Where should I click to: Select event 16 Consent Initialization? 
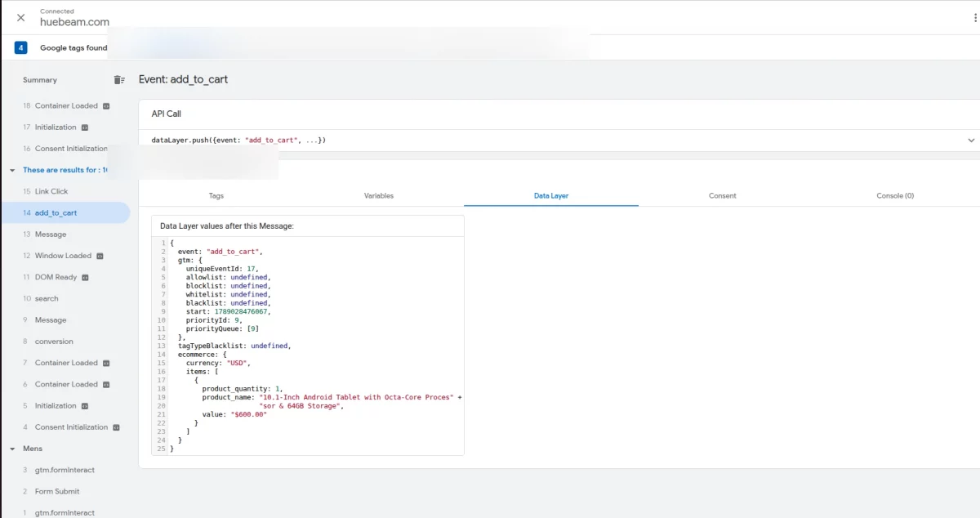coord(65,149)
